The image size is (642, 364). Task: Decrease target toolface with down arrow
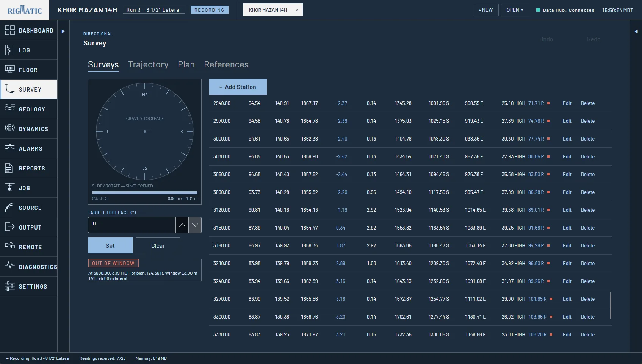point(195,225)
